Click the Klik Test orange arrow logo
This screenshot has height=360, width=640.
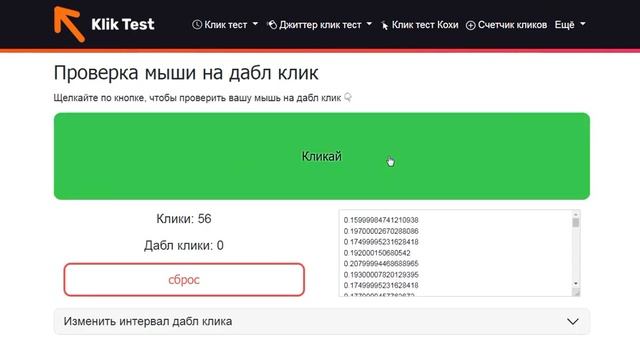pos(69,24)
